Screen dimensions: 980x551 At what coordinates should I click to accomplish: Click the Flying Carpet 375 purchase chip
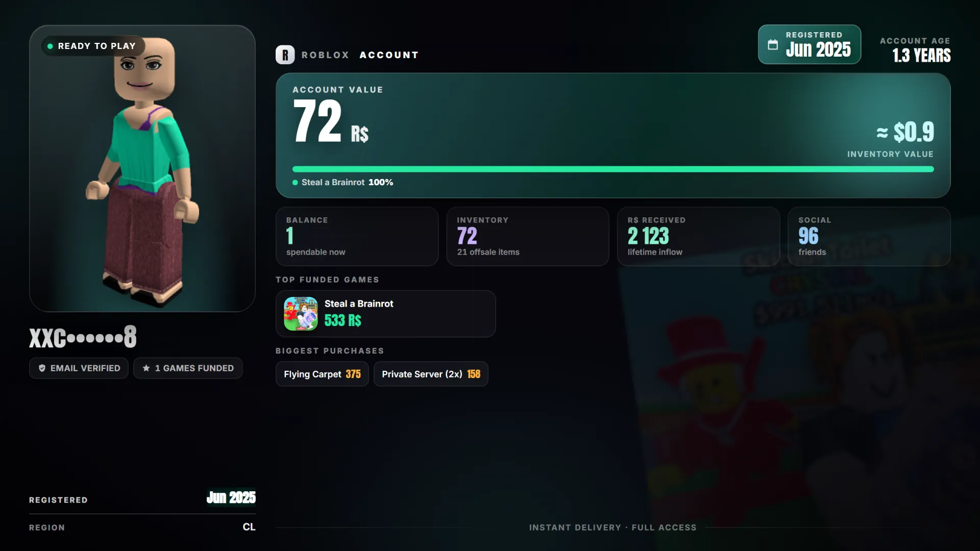[x=322, y=374]
